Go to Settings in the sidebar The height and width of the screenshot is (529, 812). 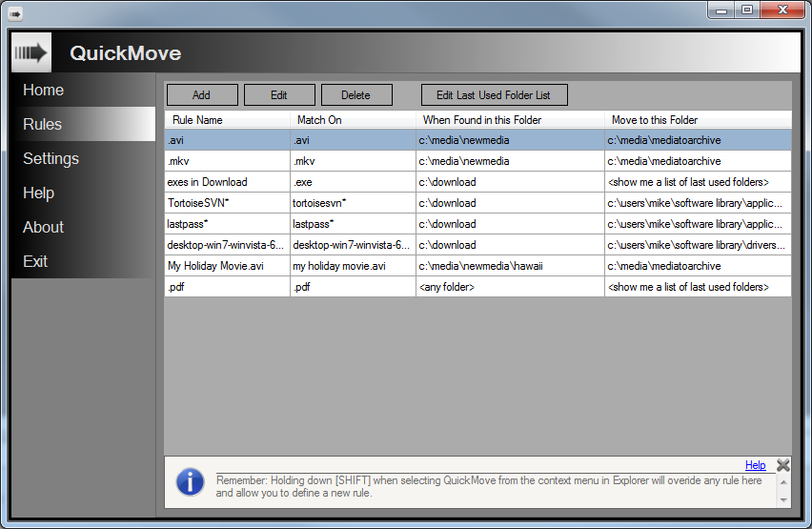tap(51, 159)
